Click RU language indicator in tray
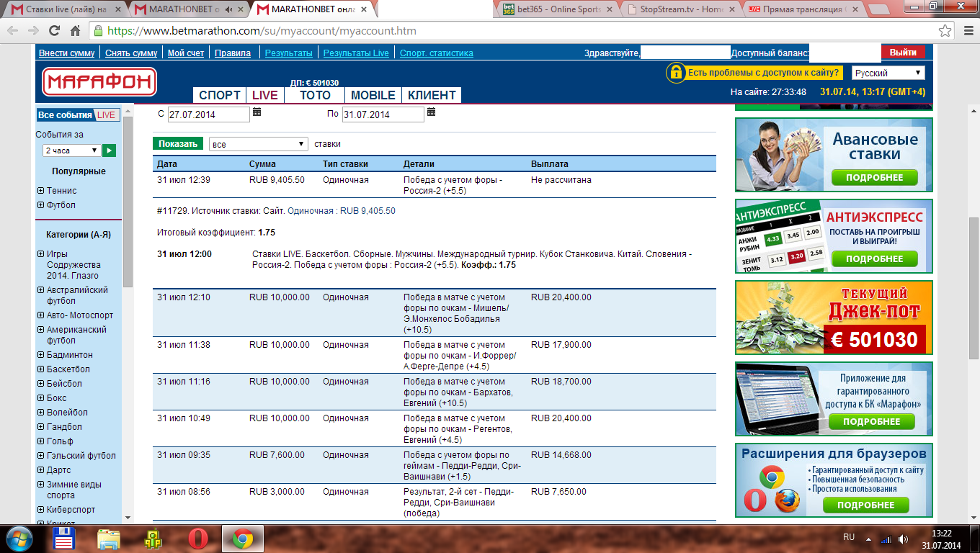Screen dimensions: 980x553 pos(849,538)
